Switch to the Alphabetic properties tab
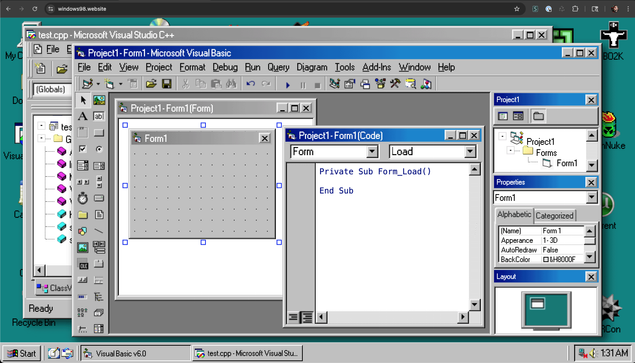This screenshot has height=363, width=635. point(514,215)
